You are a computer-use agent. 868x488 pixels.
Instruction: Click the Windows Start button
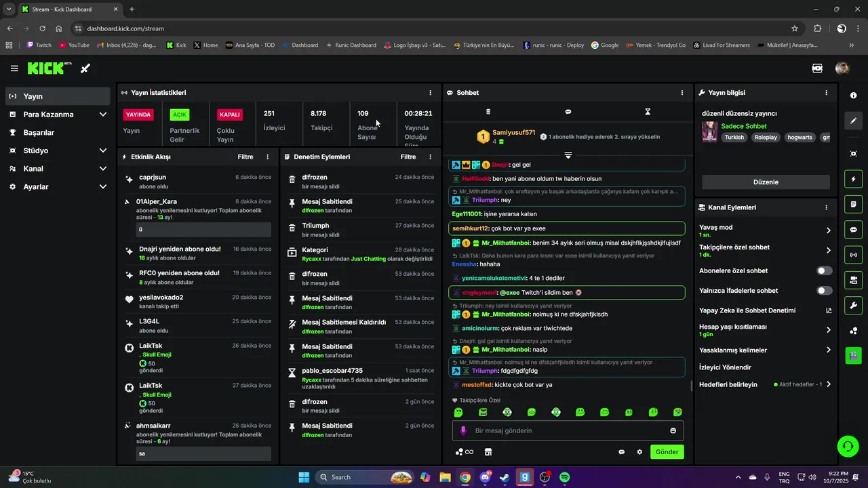pos(304,477)
